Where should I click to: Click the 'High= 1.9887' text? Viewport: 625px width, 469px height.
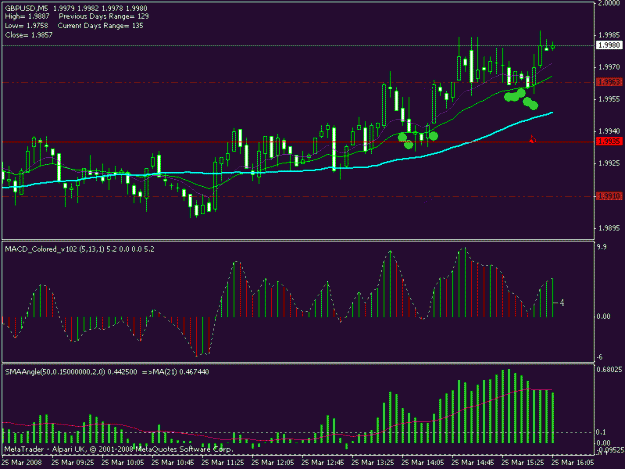[27, 17]
